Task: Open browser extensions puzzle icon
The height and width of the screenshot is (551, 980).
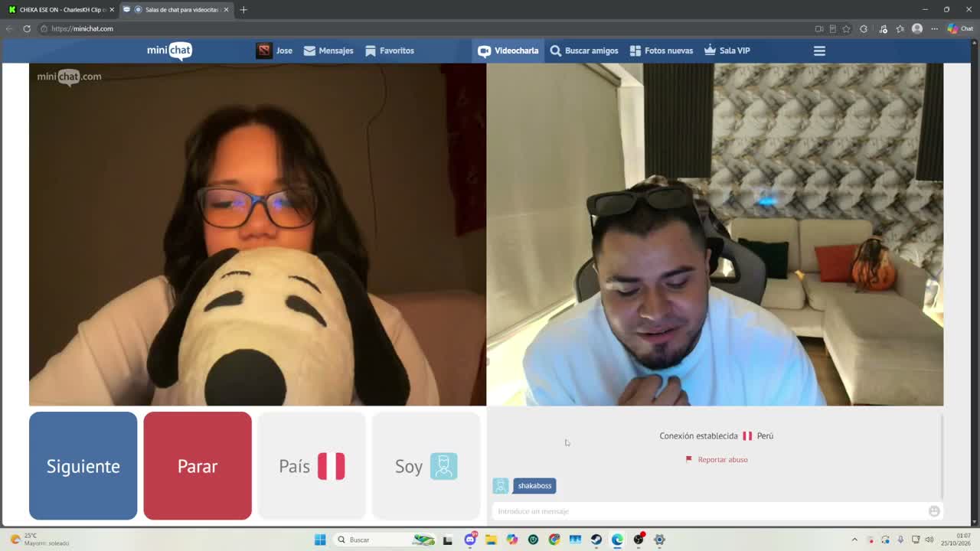Action: click(864, 28)
